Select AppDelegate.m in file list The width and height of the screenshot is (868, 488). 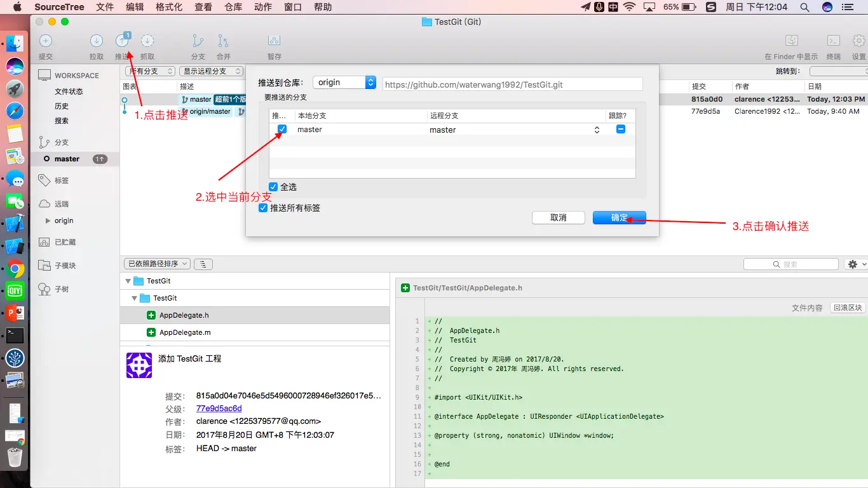click(x=255, y=332)
